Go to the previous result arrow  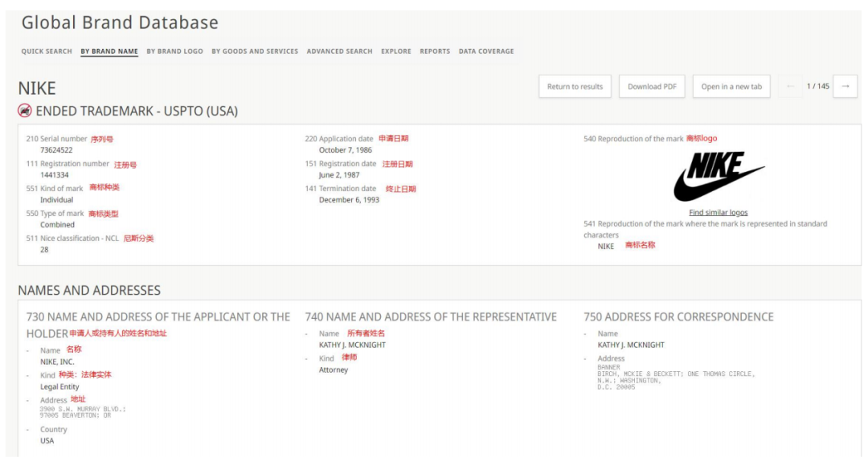[x=790, y=86]
